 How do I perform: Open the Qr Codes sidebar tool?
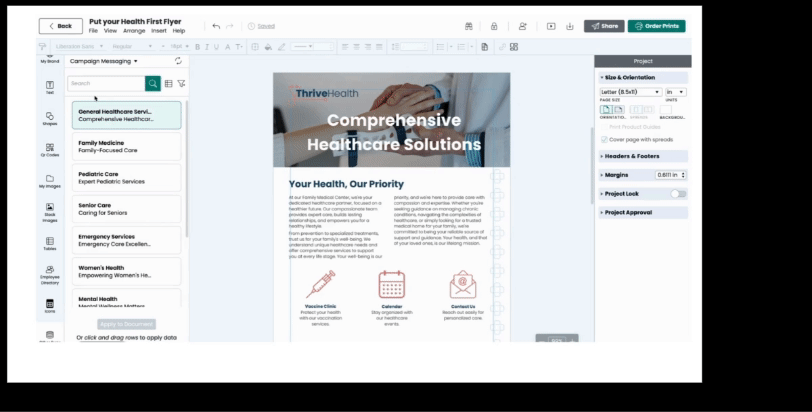[49, 148]
